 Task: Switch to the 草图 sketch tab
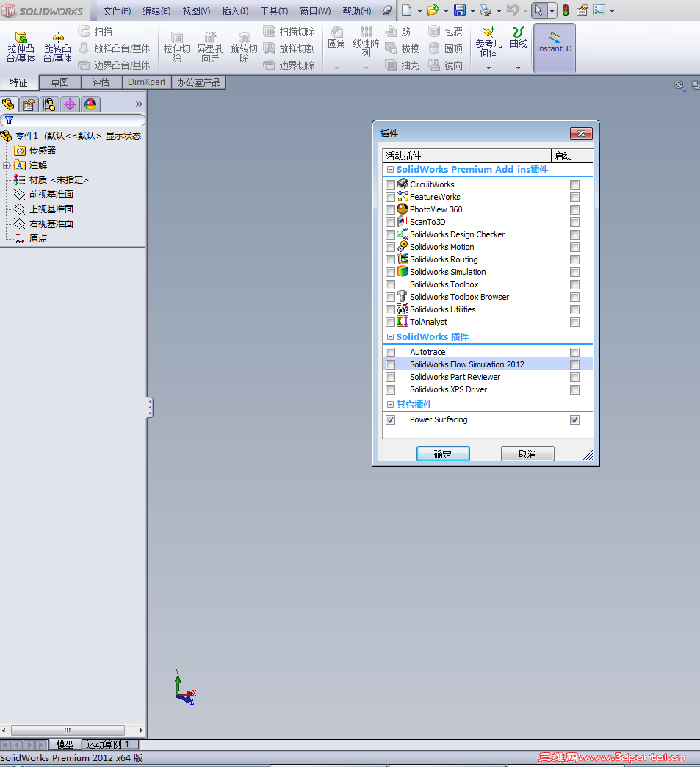click(59, 82)
